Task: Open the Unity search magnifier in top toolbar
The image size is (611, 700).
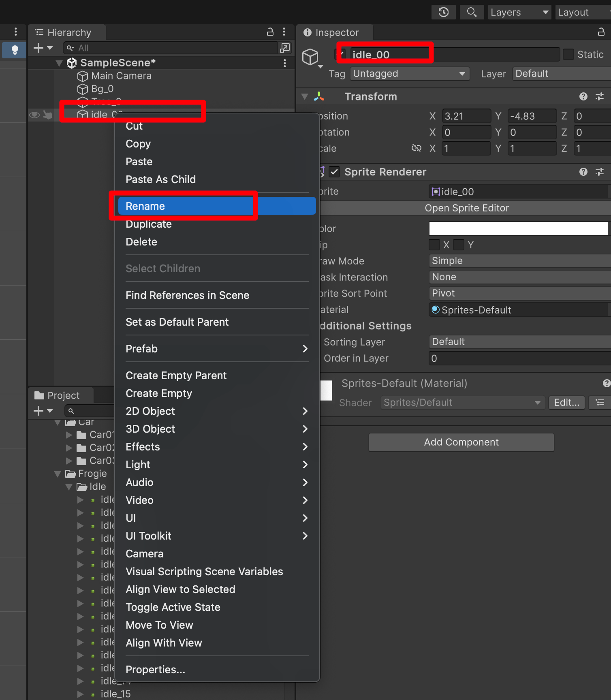Action: coord(472,12)
